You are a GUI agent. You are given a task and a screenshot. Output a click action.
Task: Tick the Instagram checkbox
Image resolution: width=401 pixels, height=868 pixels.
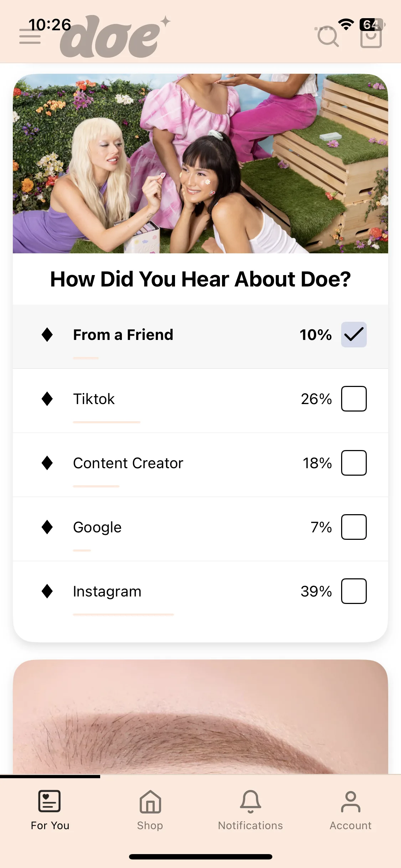(x=354, y=591)
